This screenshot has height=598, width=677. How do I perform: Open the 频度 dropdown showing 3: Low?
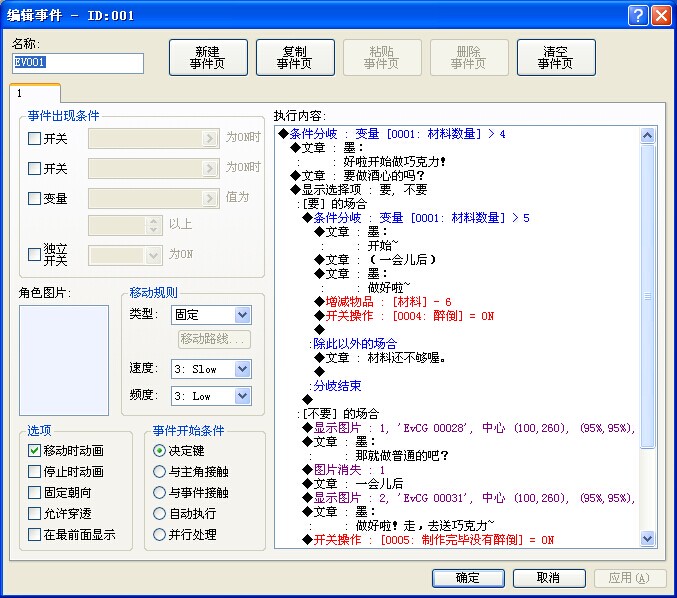[212, 396]
